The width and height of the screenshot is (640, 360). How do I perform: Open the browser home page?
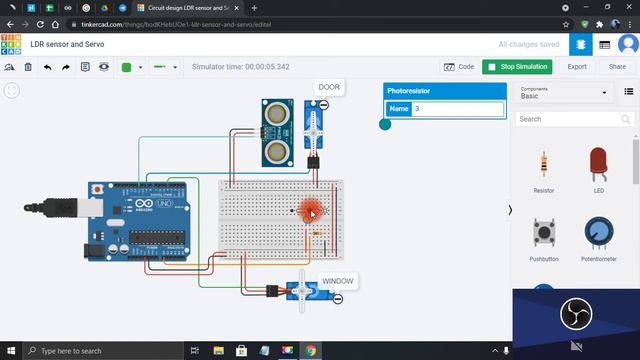coord(55,24)
